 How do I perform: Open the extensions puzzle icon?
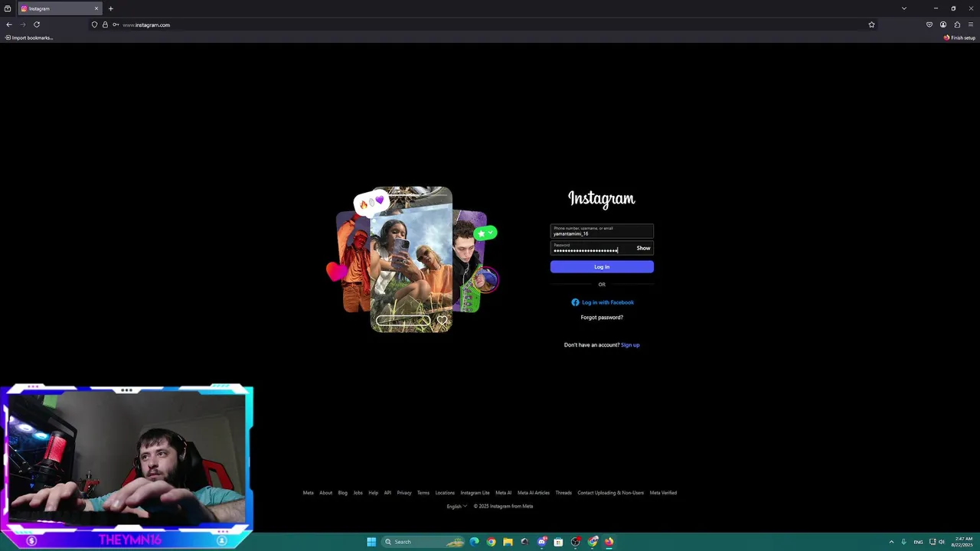[957, 24]
